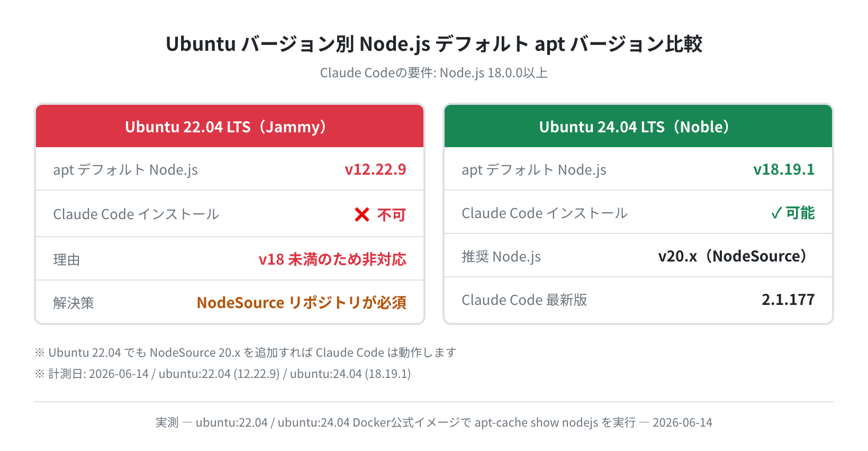Viewport: 868px width, 451px height.
Task: Click the red X icon next to 不可
Action: (x=362, y=214)
